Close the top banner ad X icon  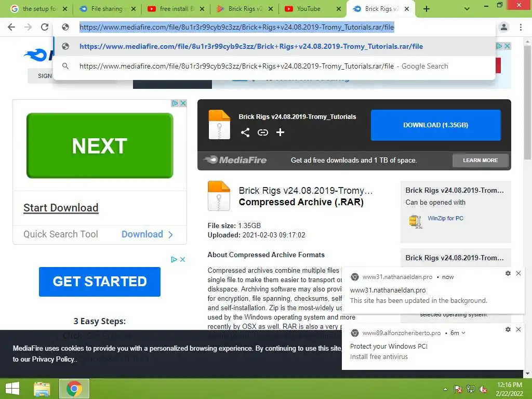(x=507, y=46)
